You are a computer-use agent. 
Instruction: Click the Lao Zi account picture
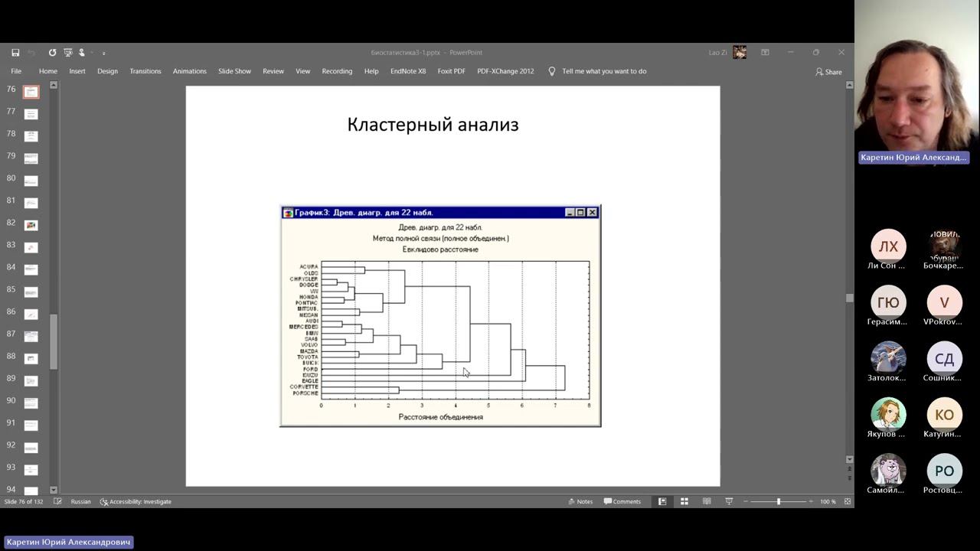[x=740, y=52]
